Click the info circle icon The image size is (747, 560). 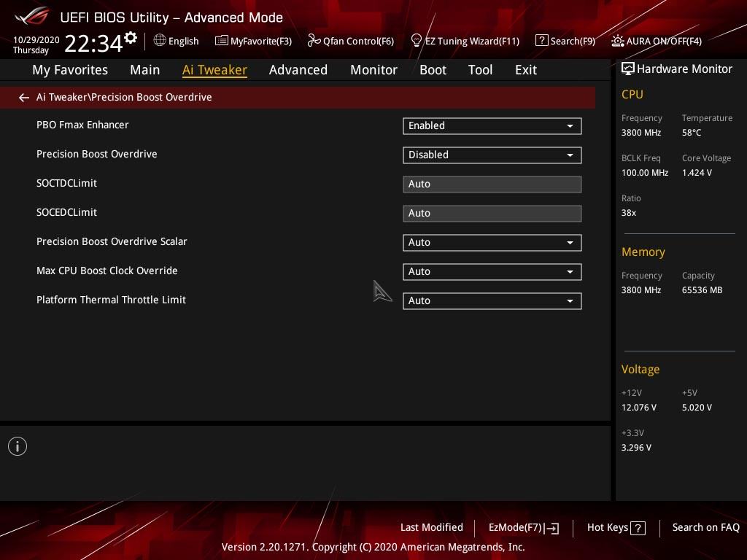click(x=18, y=446)
